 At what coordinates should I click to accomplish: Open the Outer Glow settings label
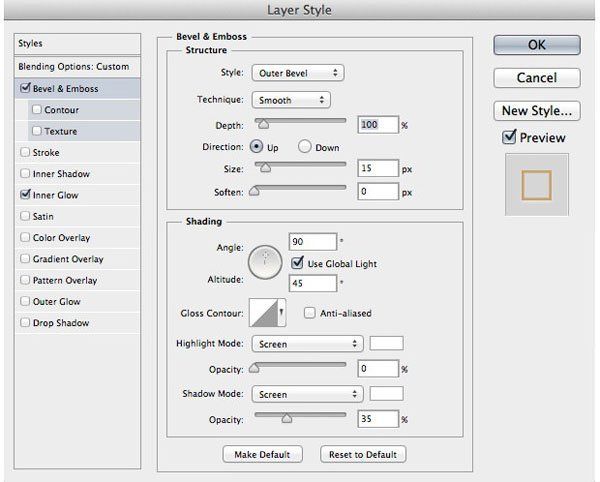tap(57, 301)
